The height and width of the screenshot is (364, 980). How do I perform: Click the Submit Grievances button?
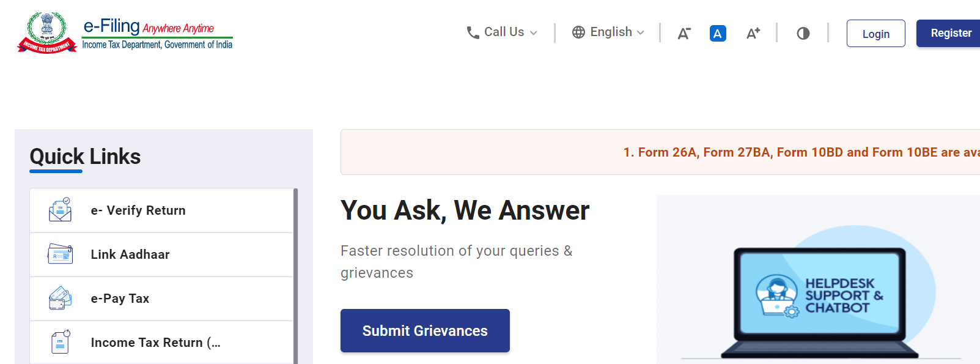coord(425,330)
